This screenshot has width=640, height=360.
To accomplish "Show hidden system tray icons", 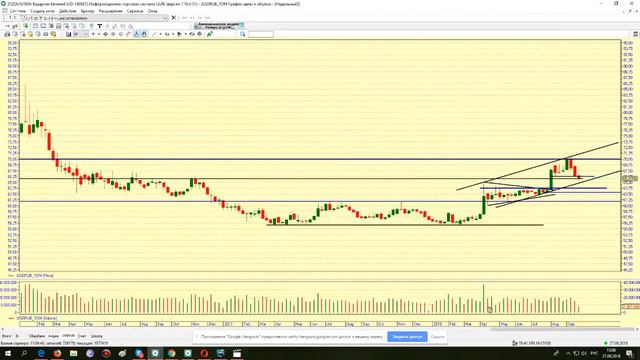I will tap(568, 353).
